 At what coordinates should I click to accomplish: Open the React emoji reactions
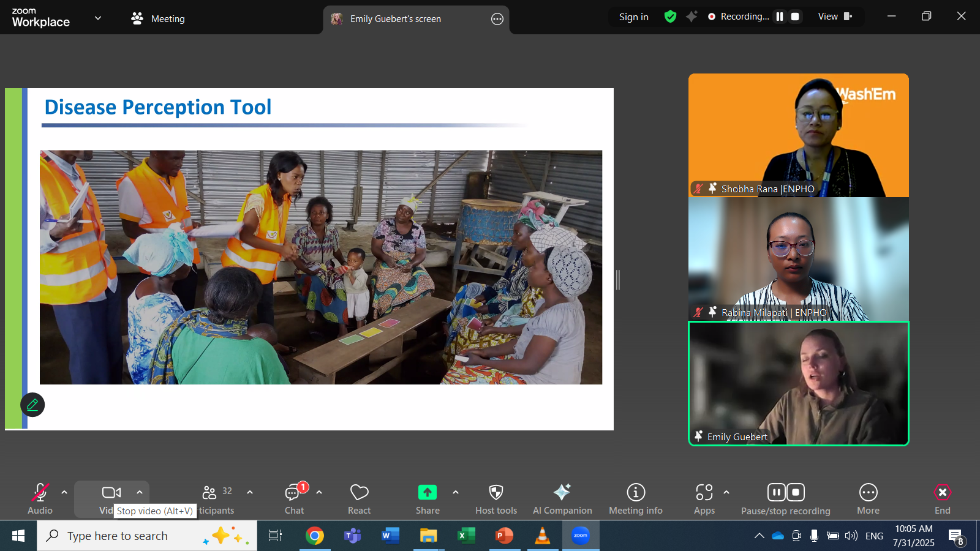point(359,499)
